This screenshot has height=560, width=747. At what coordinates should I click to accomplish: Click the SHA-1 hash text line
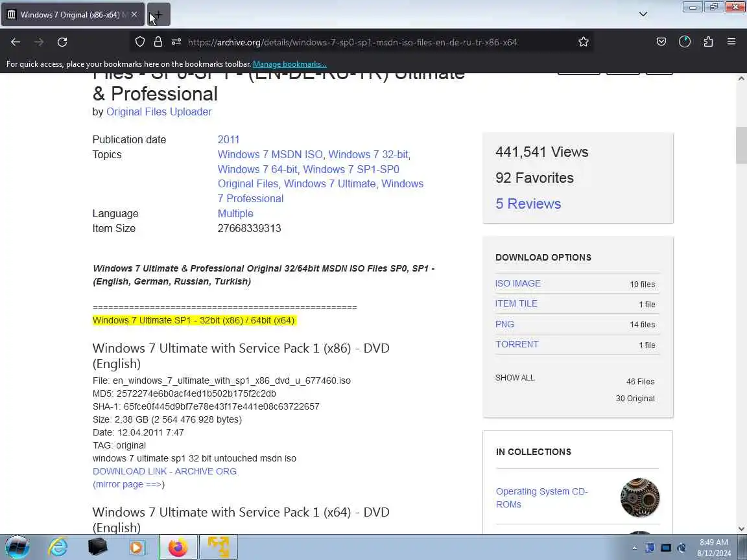(206, 406)
